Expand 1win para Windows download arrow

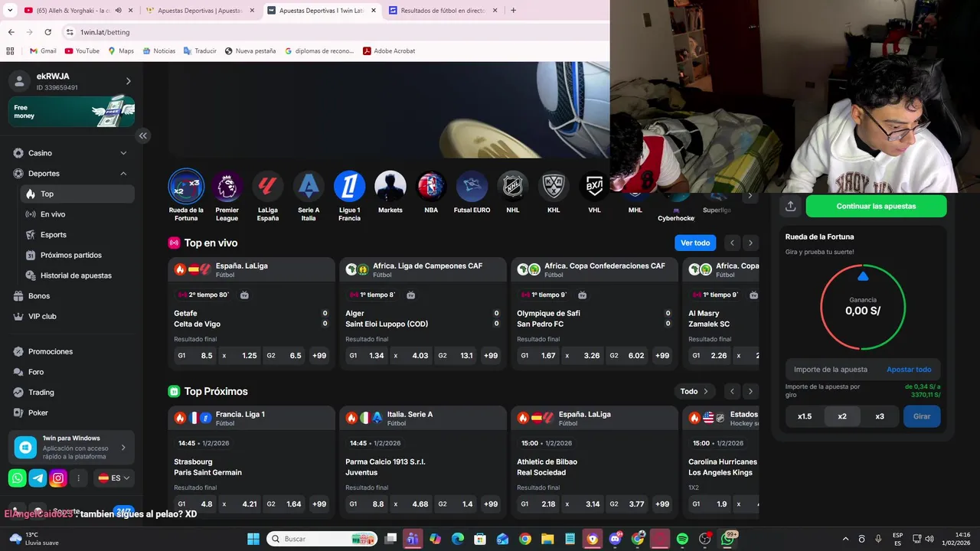[123, 448]
